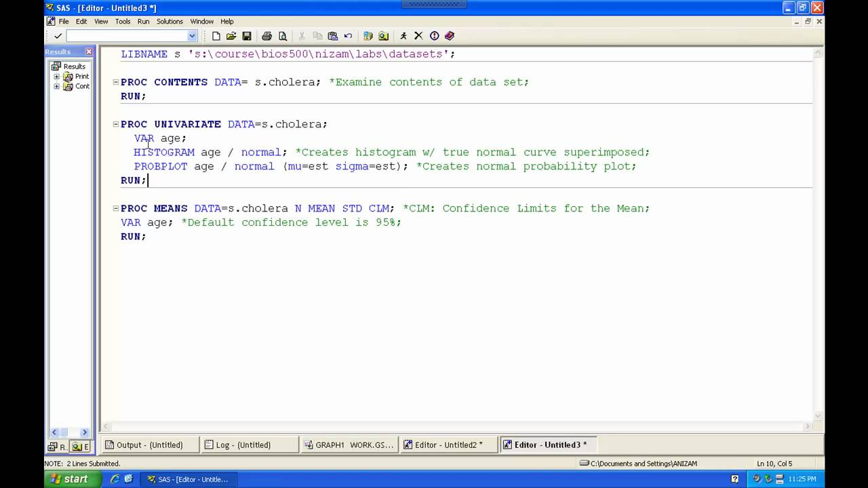Print the current editor contents
The width and height of the screenshot is (868, 488).
tap(267, 36)
